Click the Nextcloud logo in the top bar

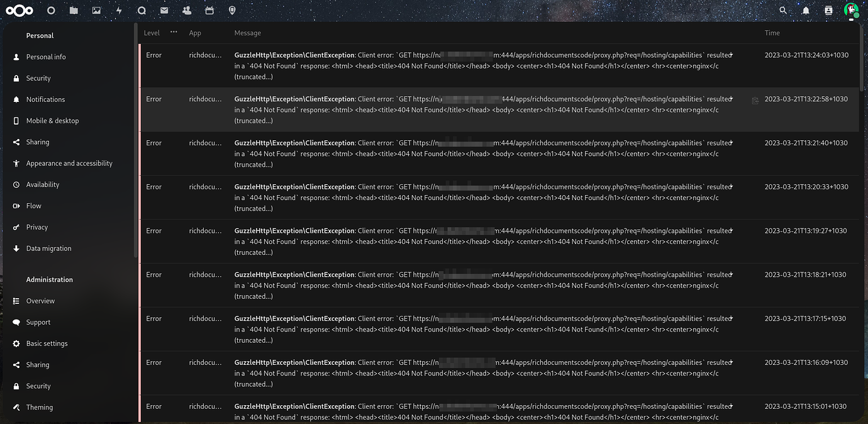click(x=19, y=10)
